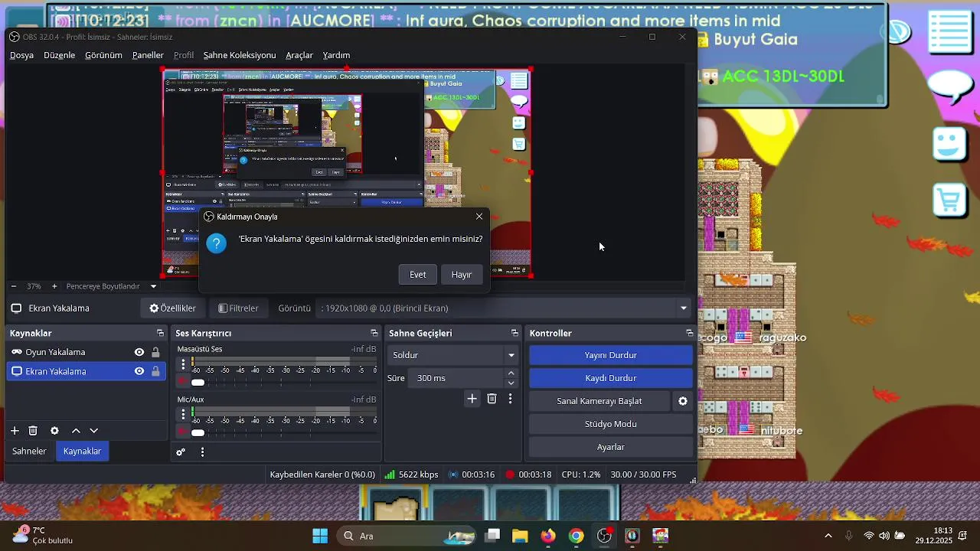Cancel removal with the Hayır button
The width and height of the screenshot is (980, 551).
[462, 275]
